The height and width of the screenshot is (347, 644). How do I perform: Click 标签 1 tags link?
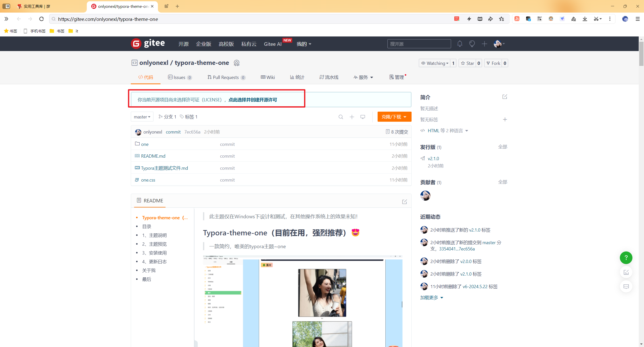189,117
